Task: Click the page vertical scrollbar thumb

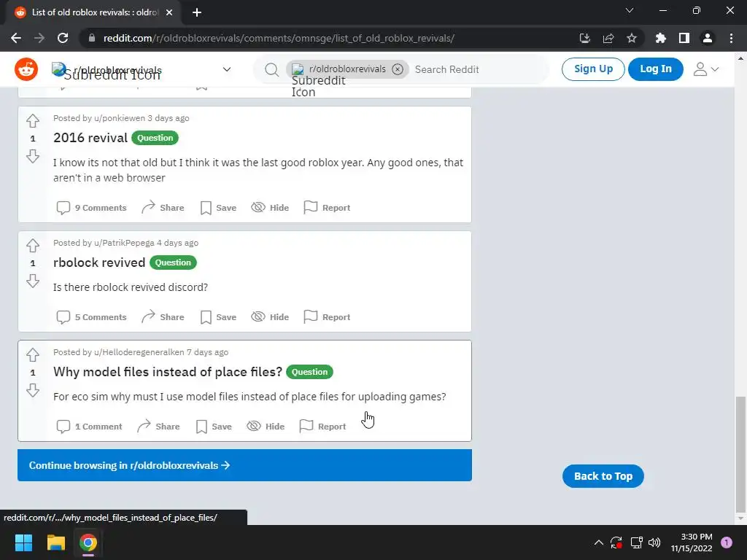Action: click(x=741, y=454)
